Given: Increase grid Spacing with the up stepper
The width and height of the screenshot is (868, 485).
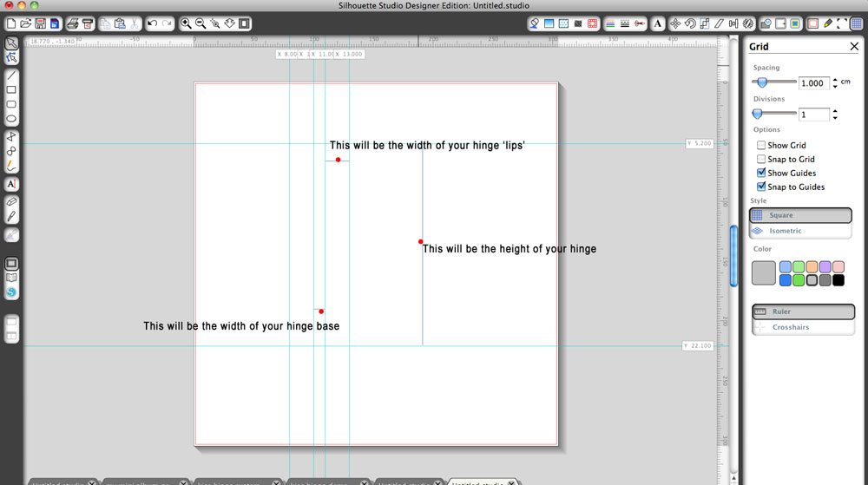Looking at the screenshot, I should click(x=835, y=79).
